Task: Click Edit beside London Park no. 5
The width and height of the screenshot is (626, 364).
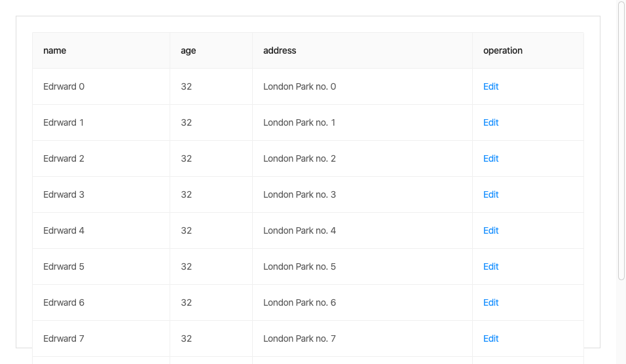Action: (490, 266)
